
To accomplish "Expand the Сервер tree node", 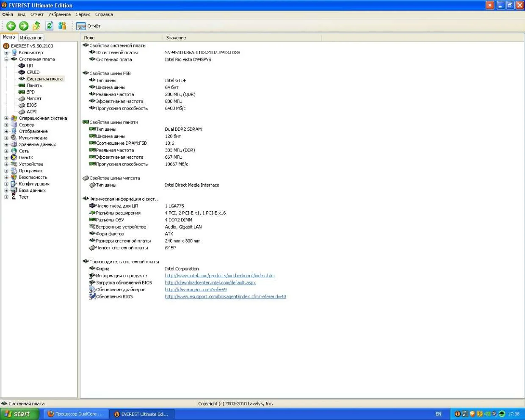I will 6,125.
